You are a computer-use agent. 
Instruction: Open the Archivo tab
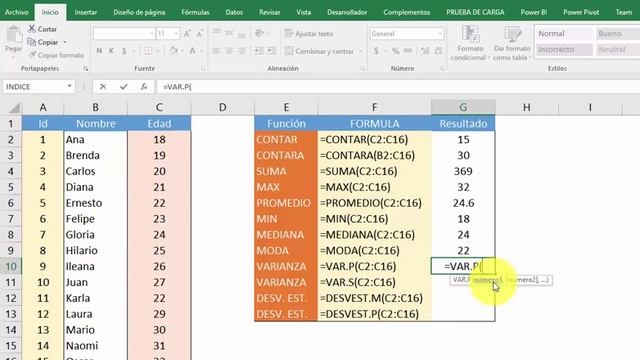pos(17,12)
